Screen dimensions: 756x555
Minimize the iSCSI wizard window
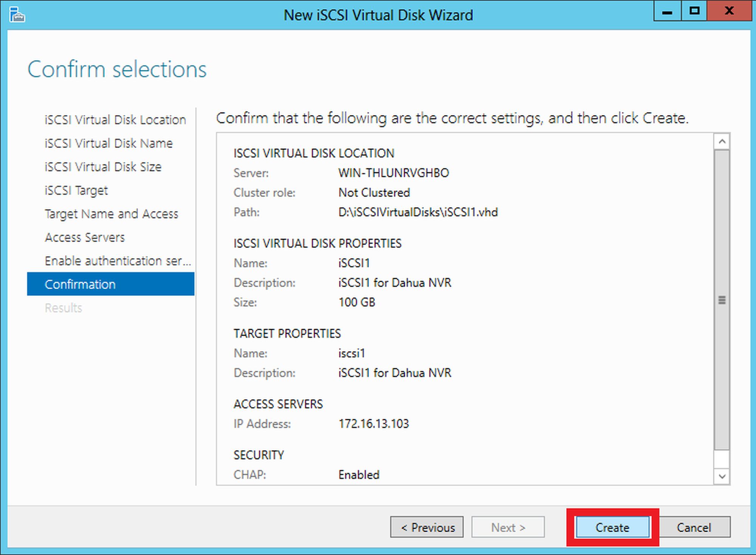[x=667, y=11]
